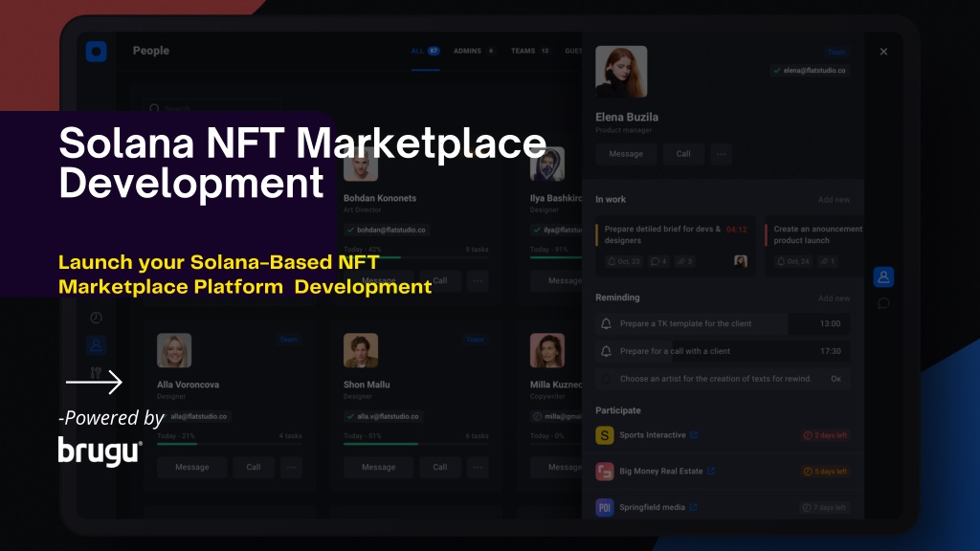Click the Team tag on Alla Voroncova's card
Screen dimensions: 980x551
point(288,340)
